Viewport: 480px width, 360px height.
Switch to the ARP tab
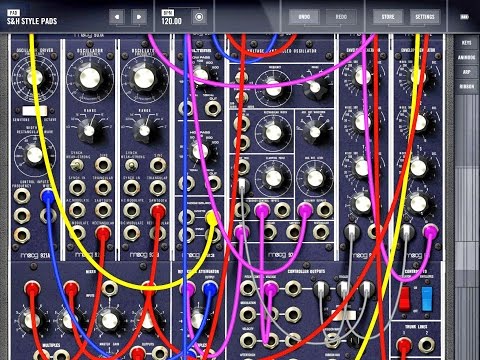tap(467, 72)
